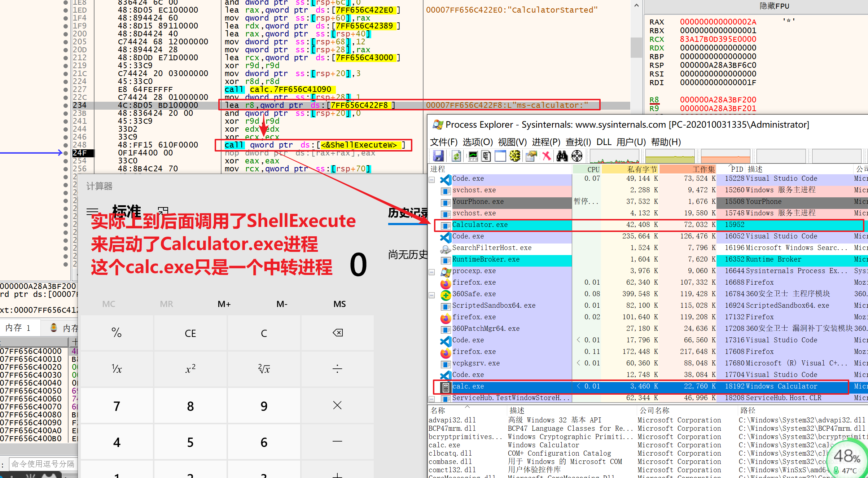Refresh the process list
Image resolution: width=868 pixels, height=478 pixels.
[456, 155]
